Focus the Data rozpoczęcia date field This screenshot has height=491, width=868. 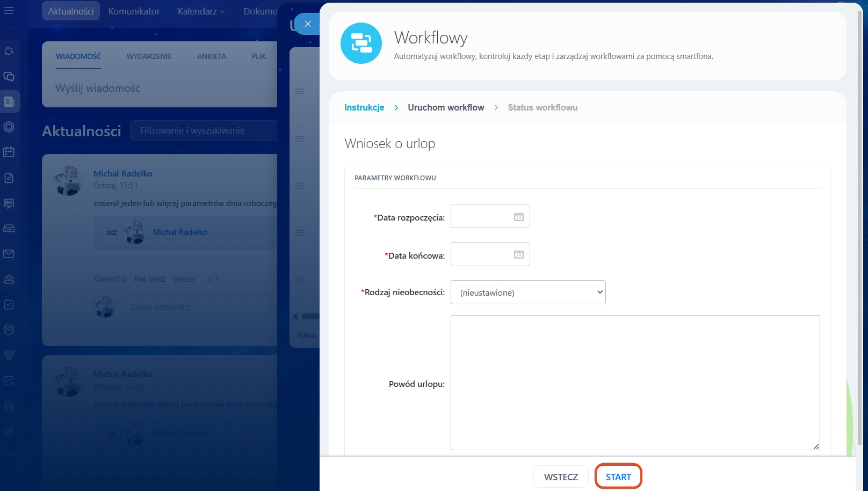coord(490,216)
